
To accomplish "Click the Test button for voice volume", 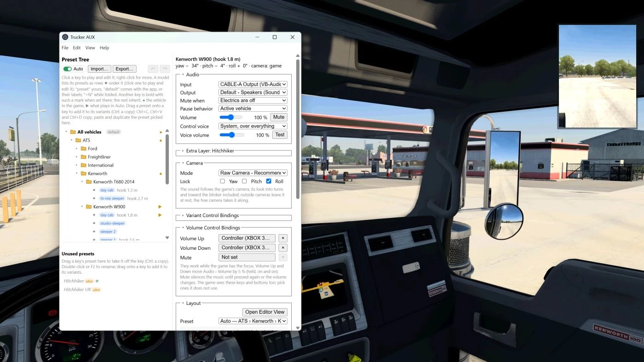I will coord(280,135).
